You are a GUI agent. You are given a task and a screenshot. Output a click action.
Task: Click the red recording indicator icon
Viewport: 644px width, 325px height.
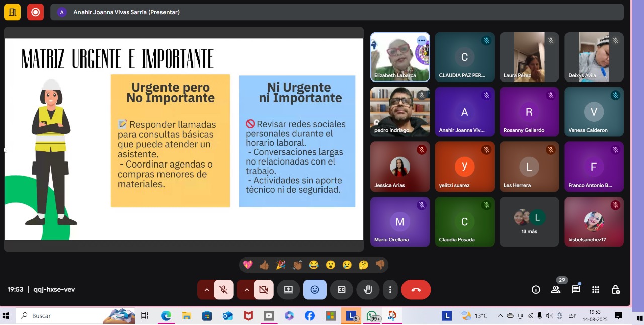point(35,12)
